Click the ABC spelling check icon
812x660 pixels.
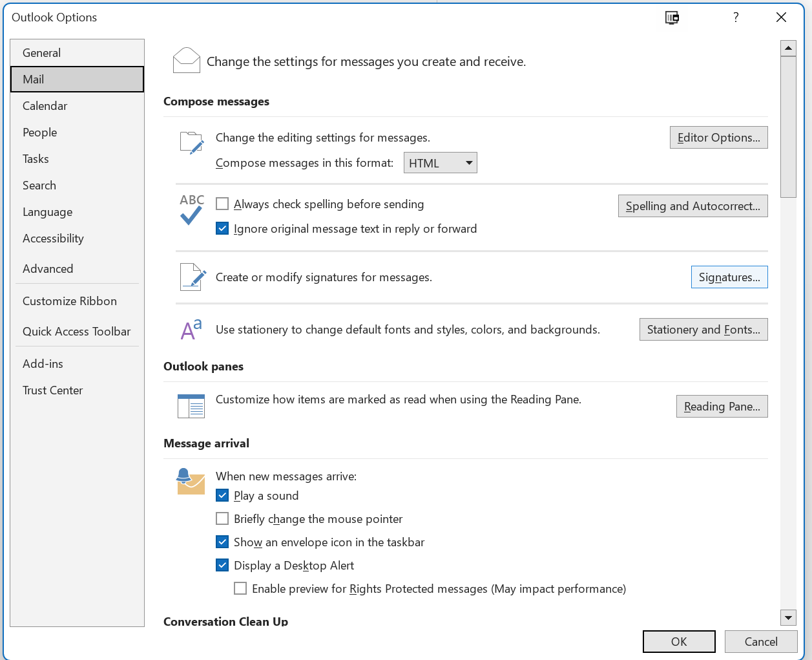[192, 209]
